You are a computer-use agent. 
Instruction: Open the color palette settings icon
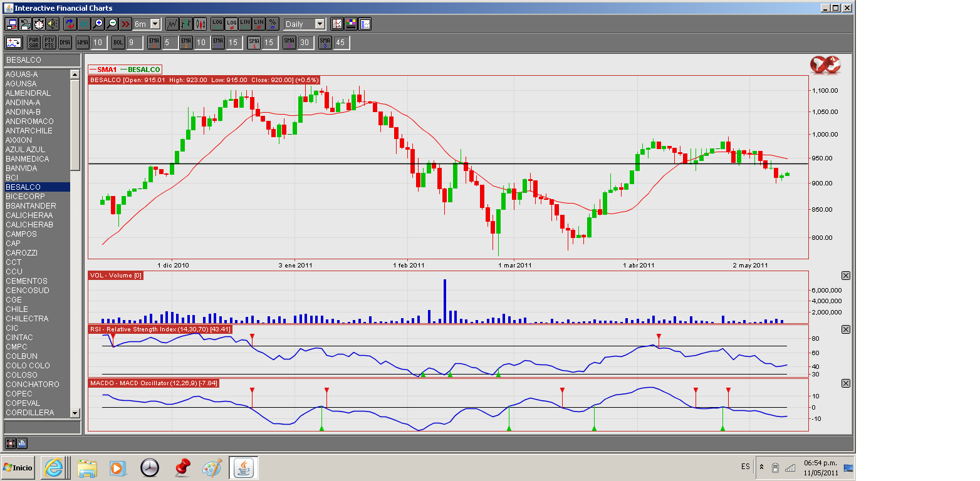click(352, 24)
